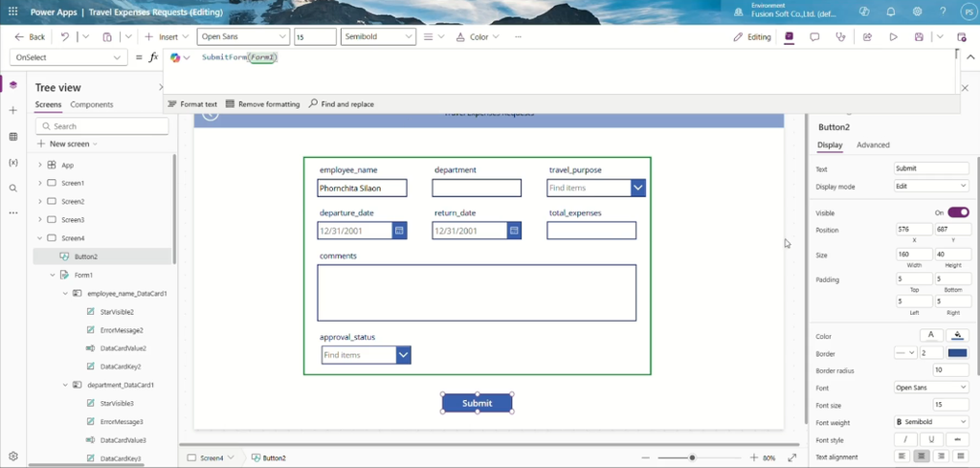Open the Comments icon in toolbar

(x=814, y=37)
